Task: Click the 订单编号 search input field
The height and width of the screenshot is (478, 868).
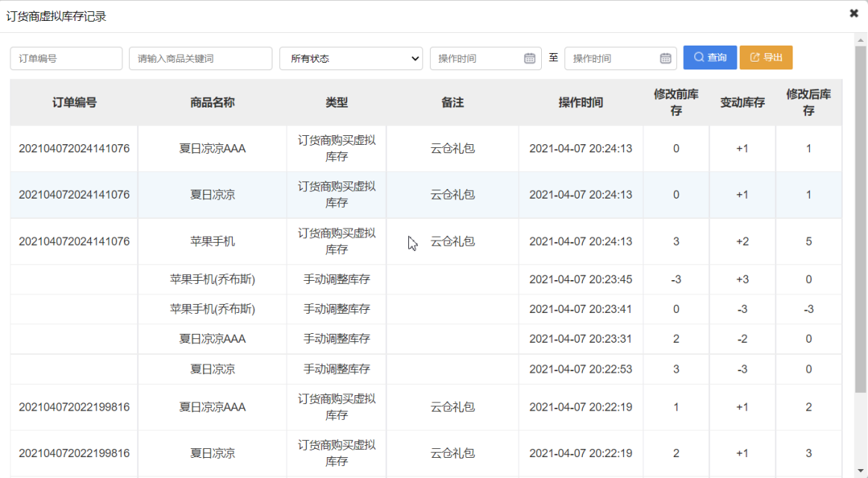Action: click(66, 58)
